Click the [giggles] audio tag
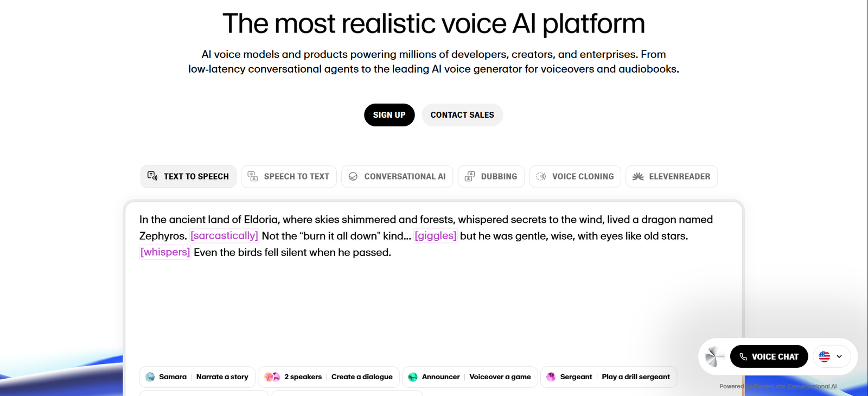Screen dimensions: 868x396 pos(435,236)
